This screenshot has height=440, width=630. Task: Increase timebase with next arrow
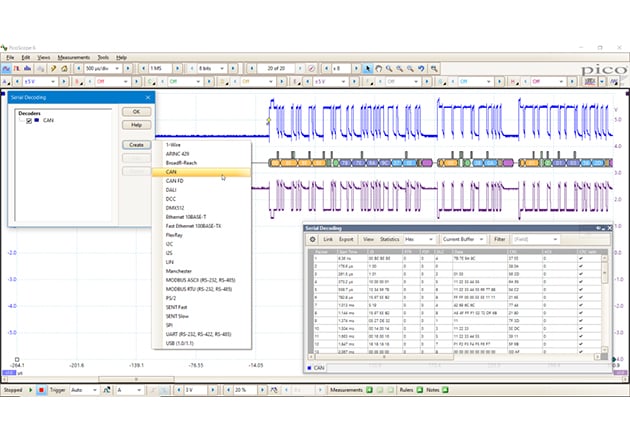coord(128,69)
